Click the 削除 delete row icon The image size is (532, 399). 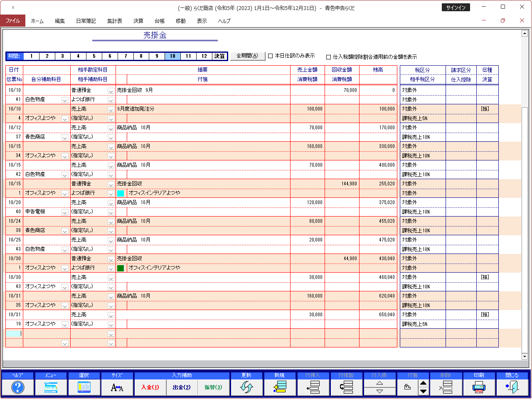(446, 387)
